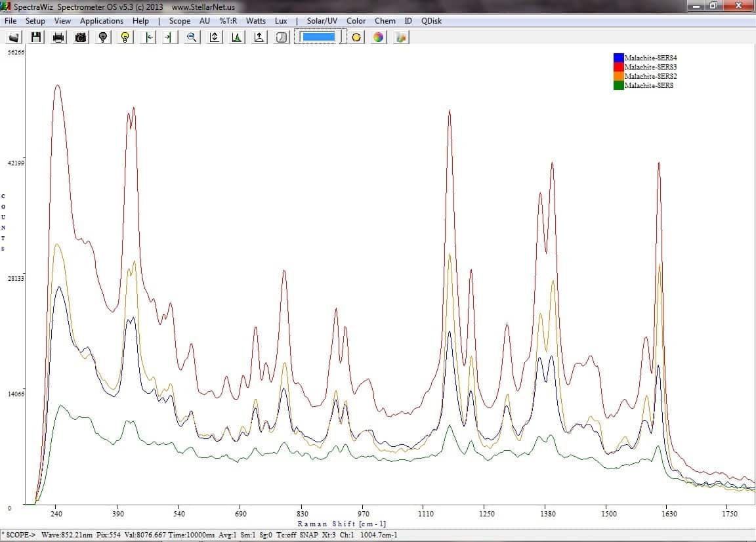
Task: Click the baseline up-arrow icon
Action: point(259,37)
